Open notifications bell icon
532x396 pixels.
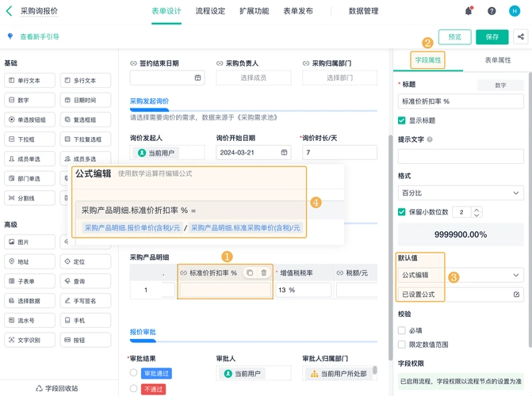pos(469,11)
